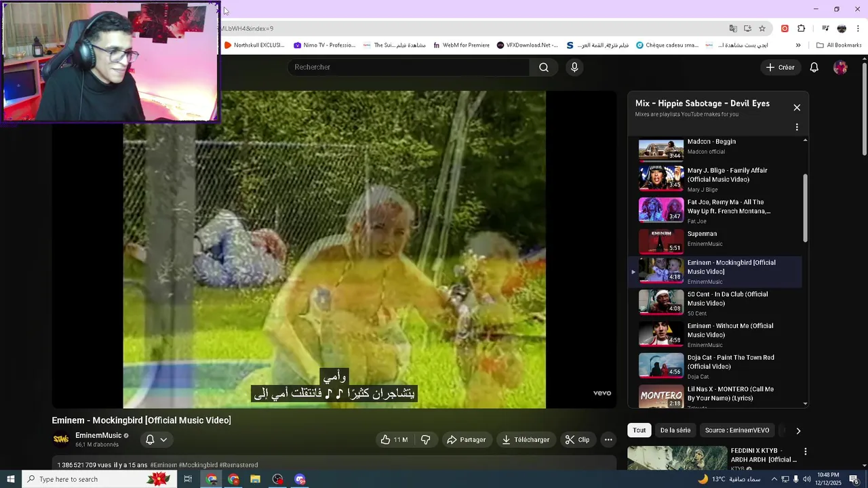Open the Windows Start menu
The width and height of the screenshot is (868, 488).
(x=10, y=479)
